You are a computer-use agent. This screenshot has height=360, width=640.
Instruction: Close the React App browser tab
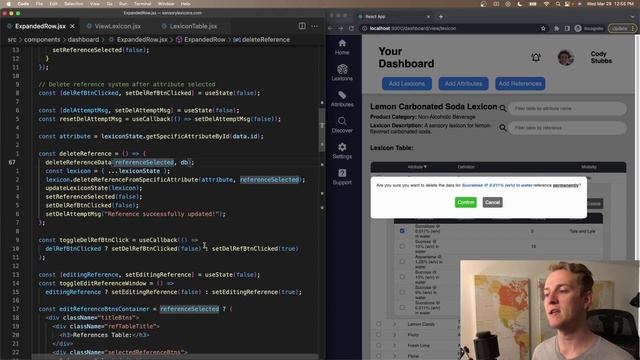coord(428,17)
